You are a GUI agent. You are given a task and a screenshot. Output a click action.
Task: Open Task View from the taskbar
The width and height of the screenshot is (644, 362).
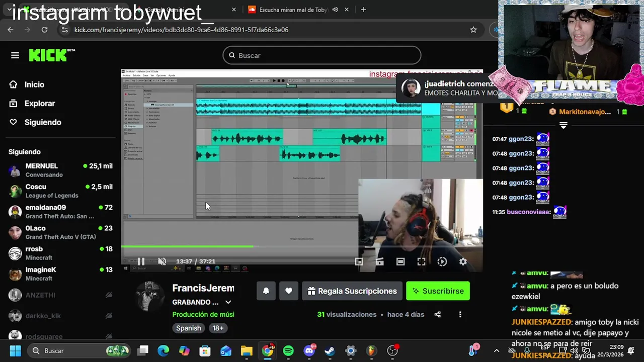[143, 350]
